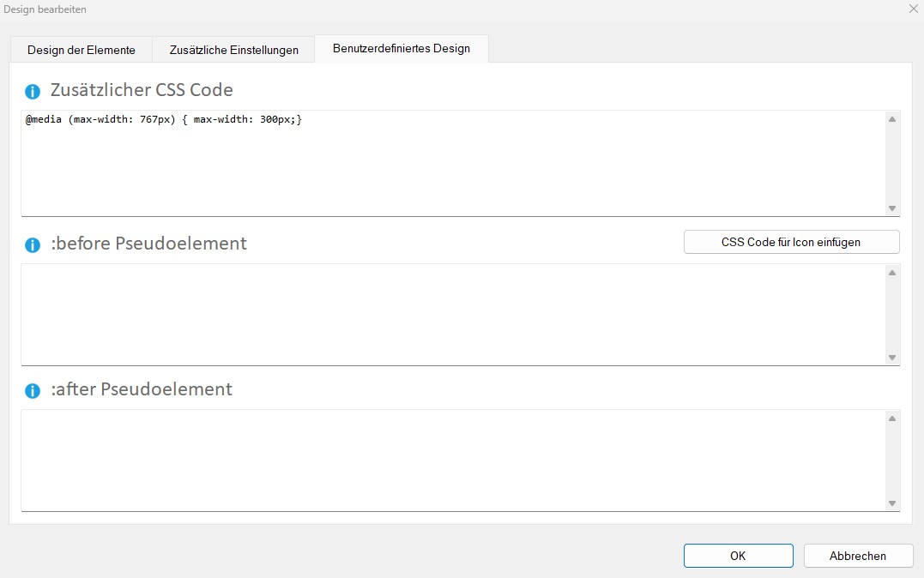Cancel with the Abbrechen button

pos(857,556)
